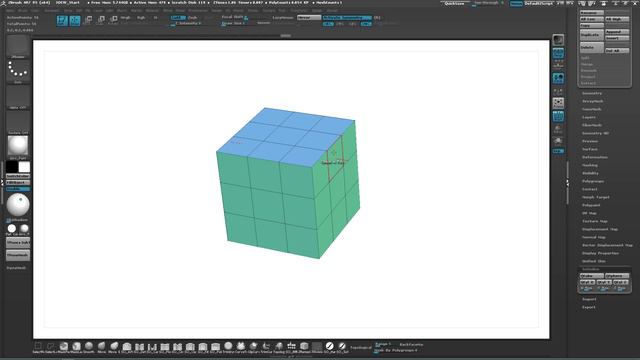The width and height of the screenshot is (640, 360).
Task: Open the Zscript menu
Action: point(333,11)
